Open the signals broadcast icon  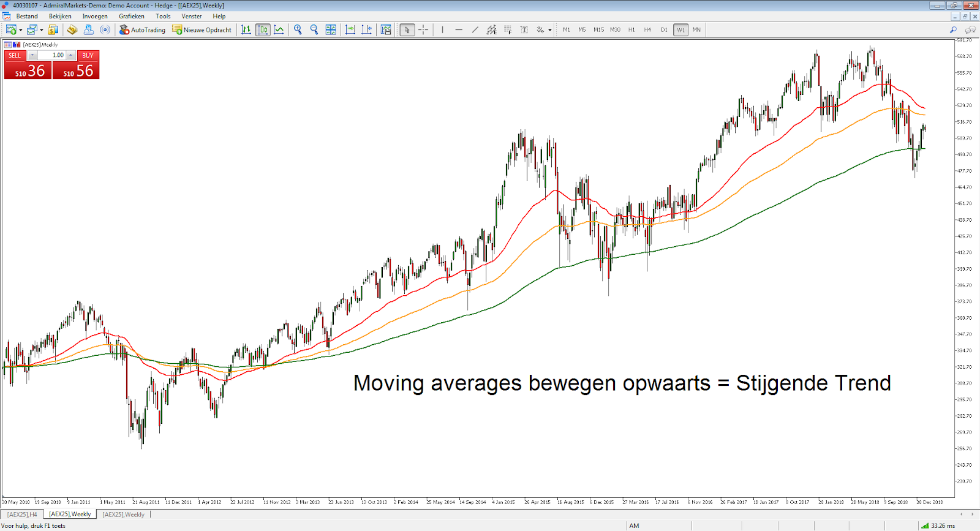(x=105, y=29)
